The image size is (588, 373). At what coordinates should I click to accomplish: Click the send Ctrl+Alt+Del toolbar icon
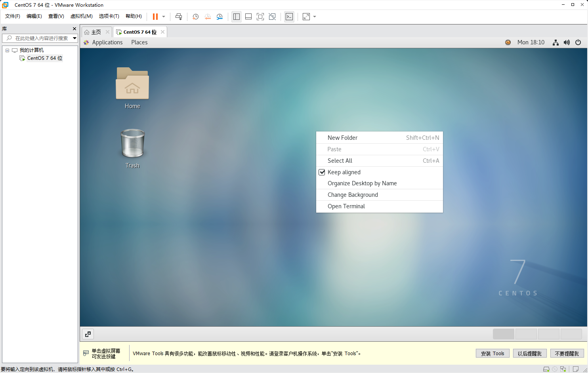click(x=179, y=17)
